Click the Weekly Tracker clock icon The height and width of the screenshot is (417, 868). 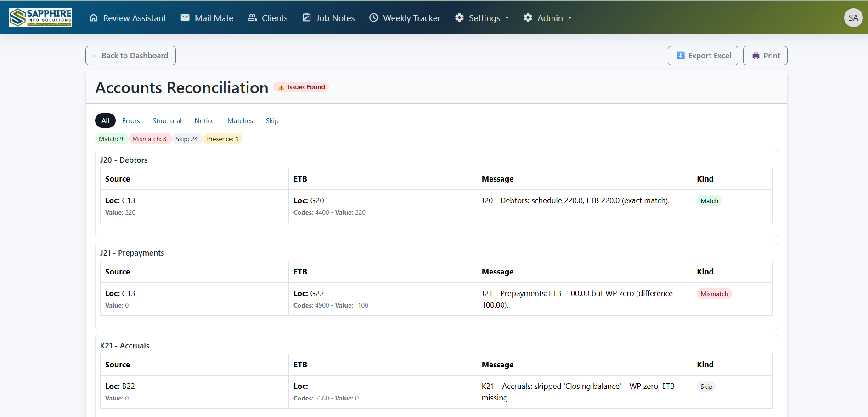pyautogui.click(x=374, y=17)
